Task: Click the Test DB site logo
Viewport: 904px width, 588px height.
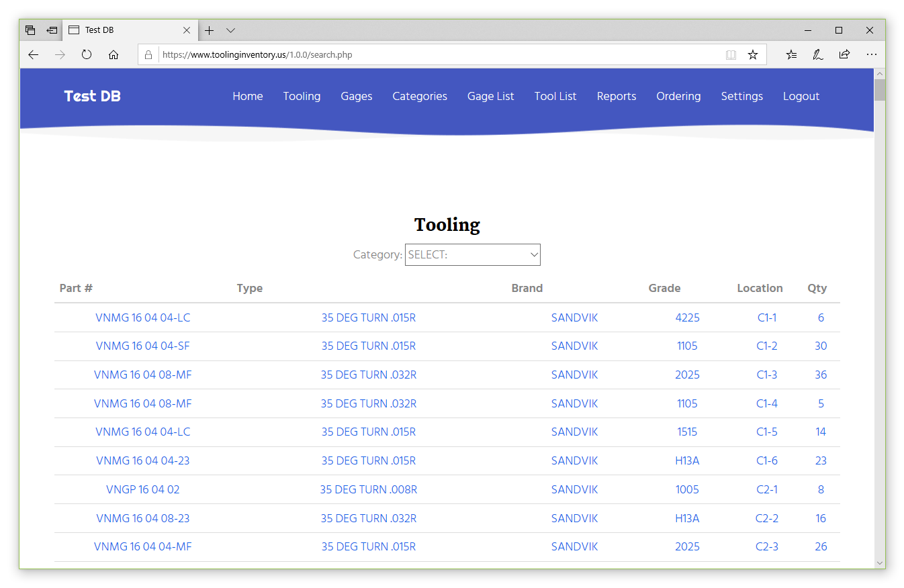Action: pyautogui.click(x=93, y=96)
